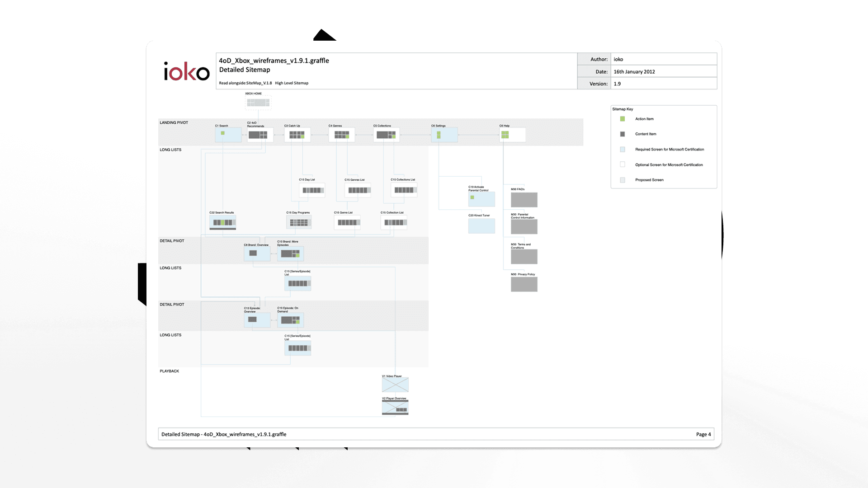Click the C5 Collections screen thumbnail
This screenshot has height=488, width=868.
386,135
